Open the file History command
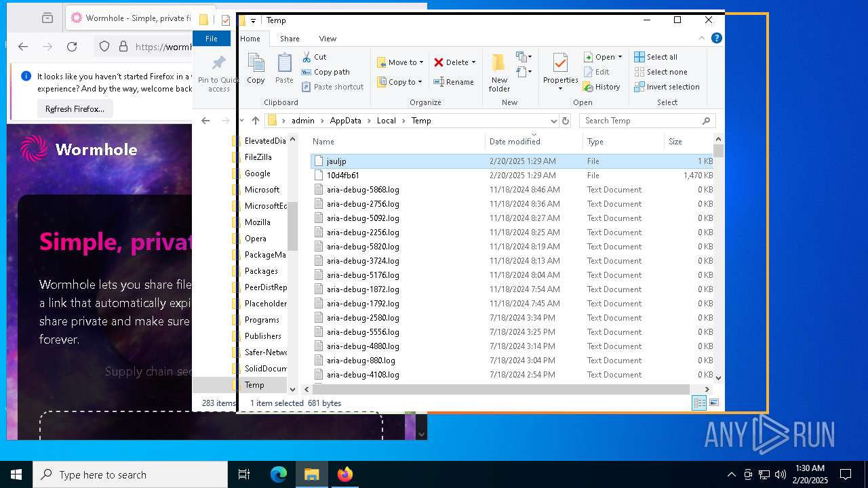This screenshot has width=868, height=488. (601, 87)
